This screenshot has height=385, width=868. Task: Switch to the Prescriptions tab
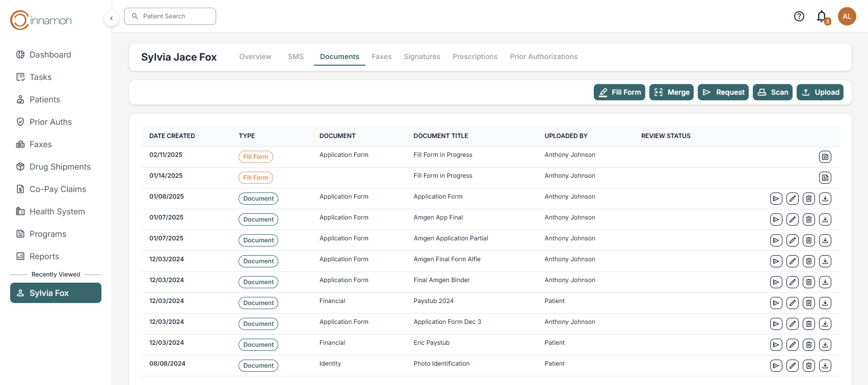coord(475,57)
